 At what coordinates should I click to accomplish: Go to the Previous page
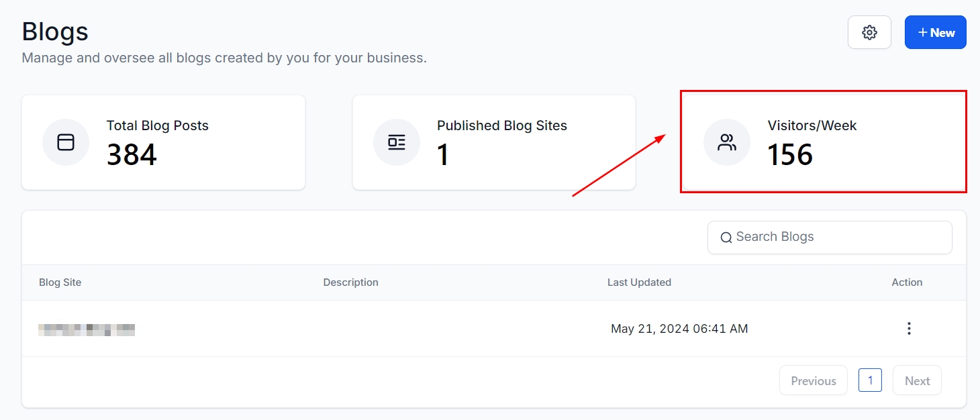point(813,380)
